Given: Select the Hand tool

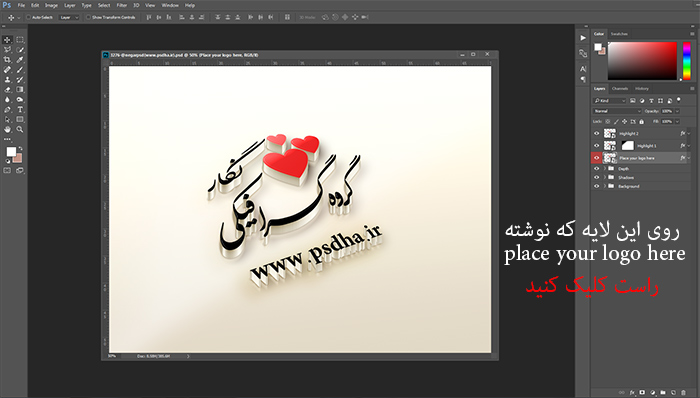Looking at the screenshot, I should coord(7,129).
